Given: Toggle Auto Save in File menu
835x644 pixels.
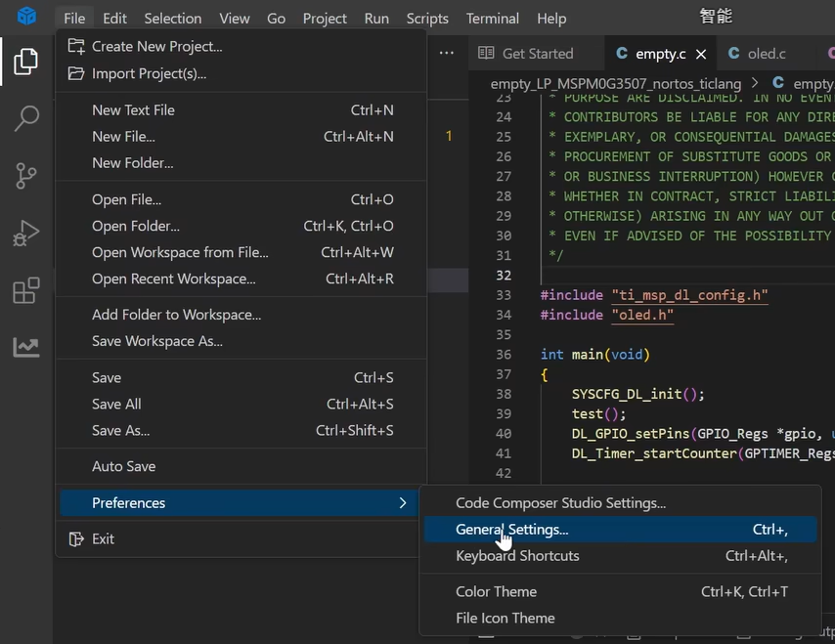Looking at the screenshot, I should (123, 466).
